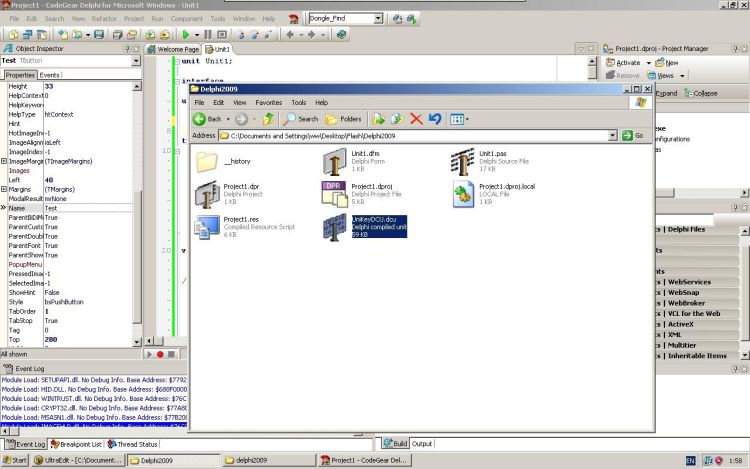Click Explorer Forward button
Image resolution: width=750 pixels, height=469 pixels.
[x=241, y=119]
